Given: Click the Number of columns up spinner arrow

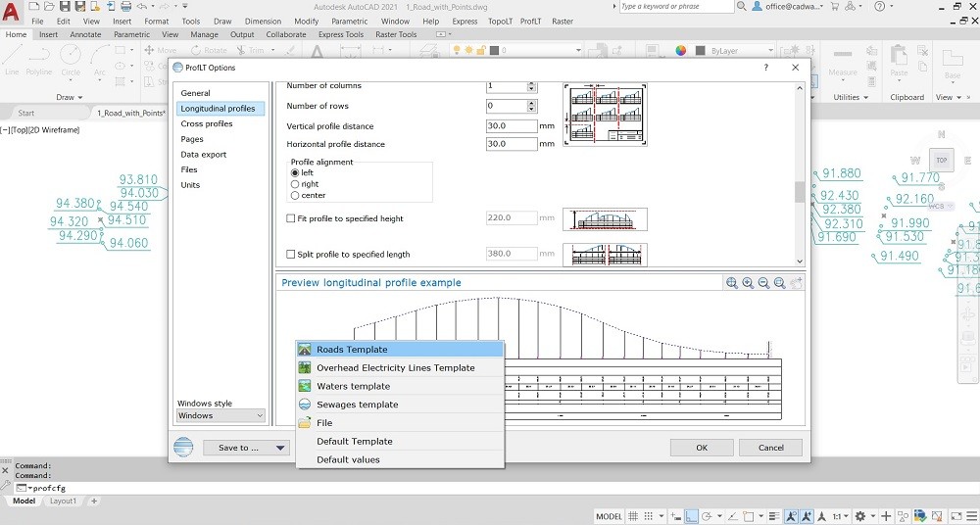Looking at the screenshot, I should point(531,83).
